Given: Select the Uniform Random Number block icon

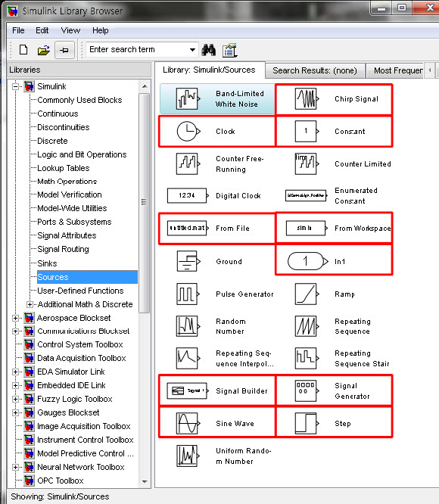Looking at the screenshot, I should point(188,456).
